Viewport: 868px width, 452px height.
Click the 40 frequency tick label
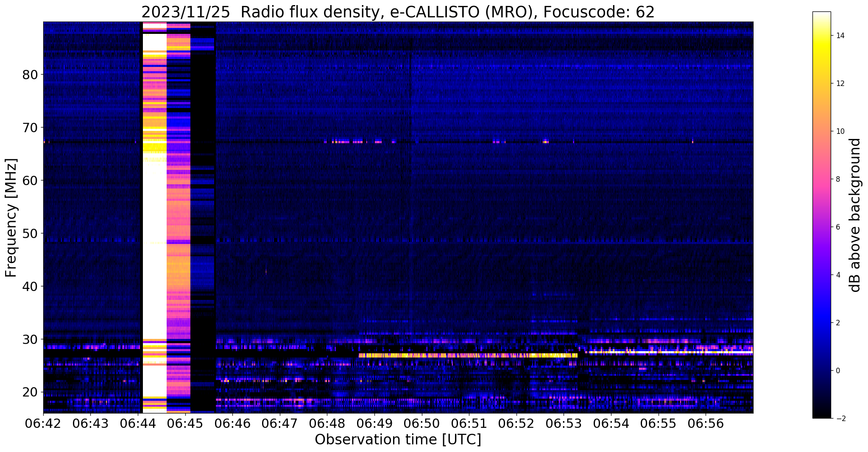(30, 287)
